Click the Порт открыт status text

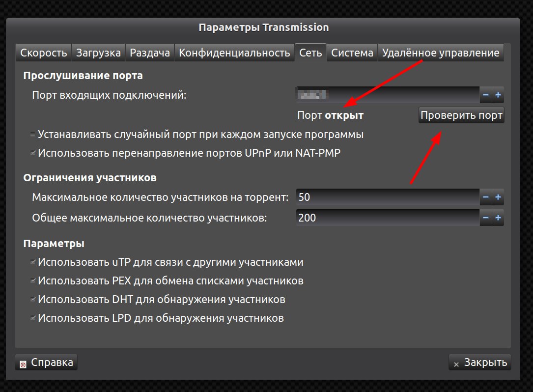click(x=331, y=115)
